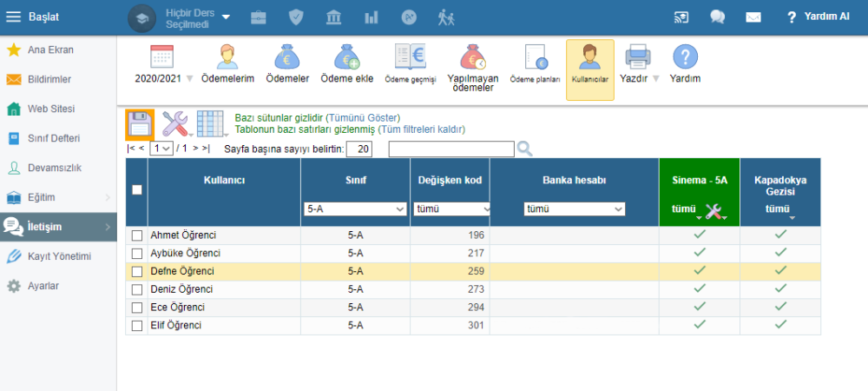Click the Ödeme geçmişi book icon
This screenshot has width=868, height=391.
[410, 57]
